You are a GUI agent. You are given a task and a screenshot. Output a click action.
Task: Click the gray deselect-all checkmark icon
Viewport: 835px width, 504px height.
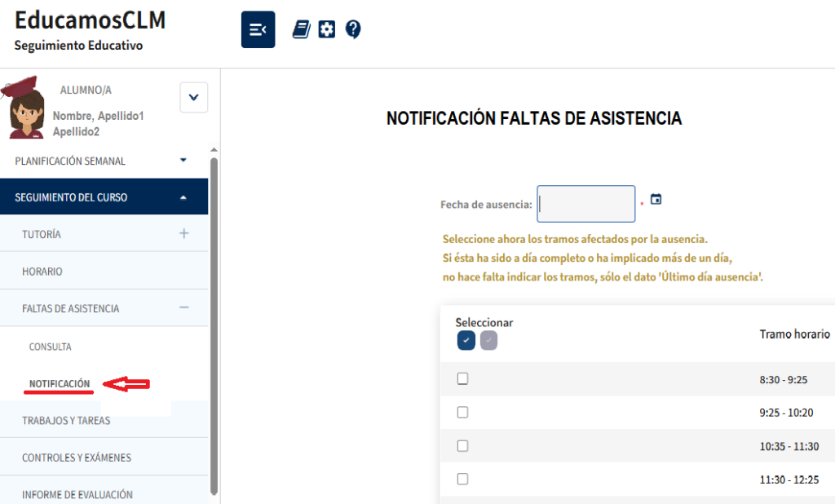pyautogui.click(x=488, y=341)
